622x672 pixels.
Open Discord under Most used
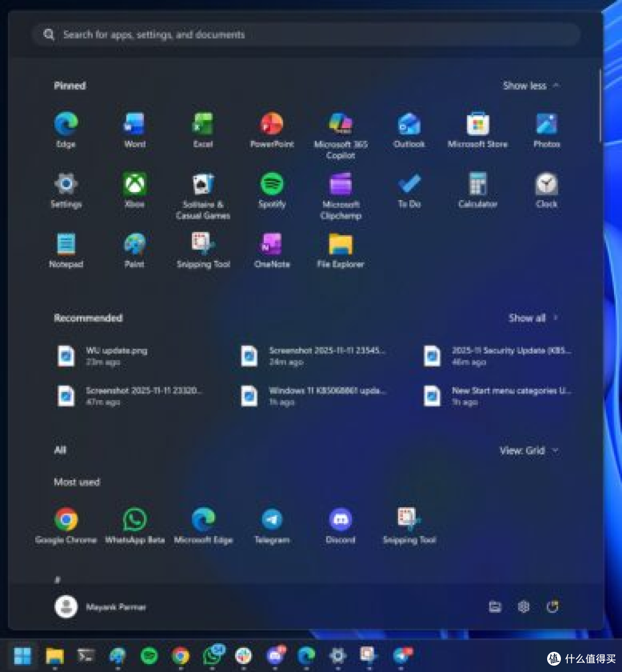click(x=340, y=526)
